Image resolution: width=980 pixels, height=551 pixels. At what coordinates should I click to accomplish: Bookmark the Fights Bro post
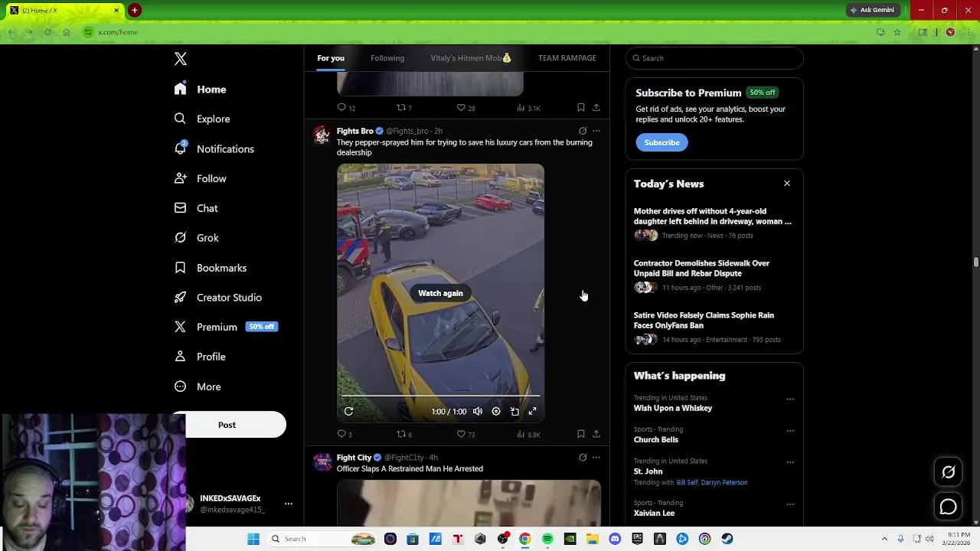tap(581, 435)
